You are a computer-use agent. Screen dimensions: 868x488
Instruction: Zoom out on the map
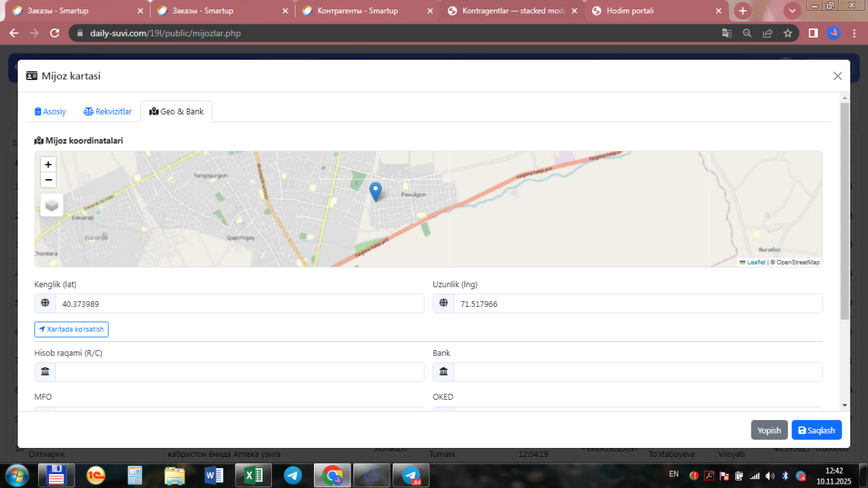(x=48, y=180)
